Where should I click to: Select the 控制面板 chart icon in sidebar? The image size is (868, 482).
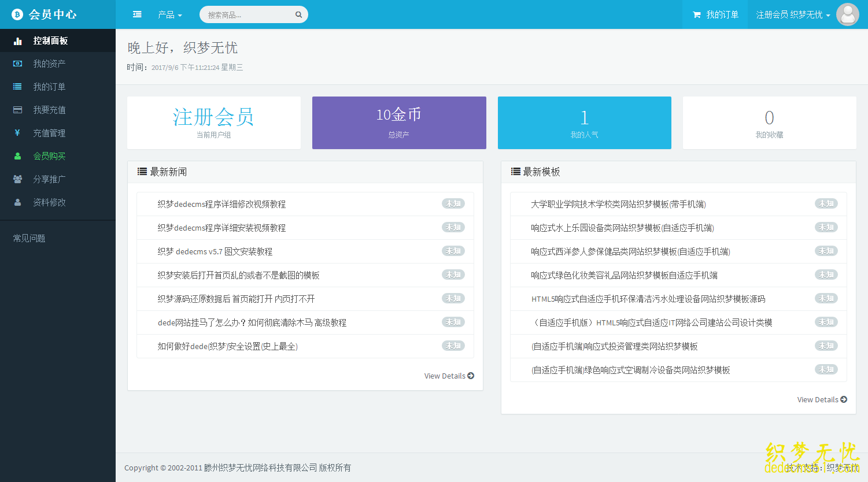[x=17, y=40]
